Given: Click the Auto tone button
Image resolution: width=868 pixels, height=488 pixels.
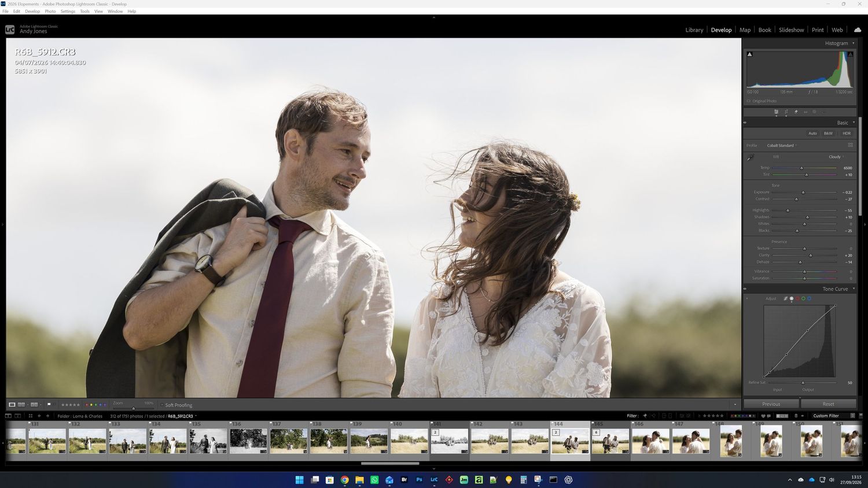Looking at the screenshot, I should tap(812, 133).
